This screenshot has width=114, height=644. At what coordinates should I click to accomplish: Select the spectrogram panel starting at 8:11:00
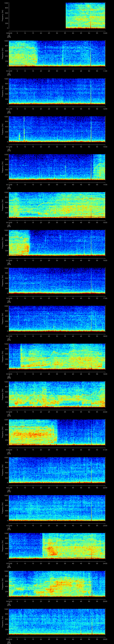tap(57, 91)
